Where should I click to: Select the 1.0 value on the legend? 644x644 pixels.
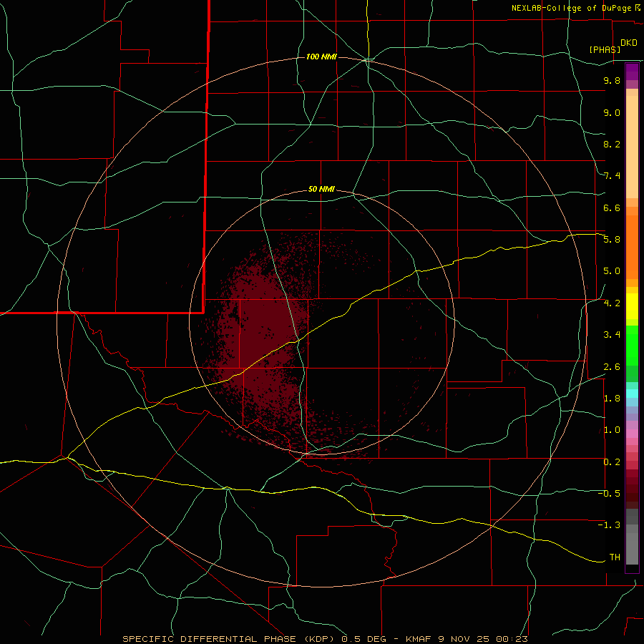coord(612,430)
